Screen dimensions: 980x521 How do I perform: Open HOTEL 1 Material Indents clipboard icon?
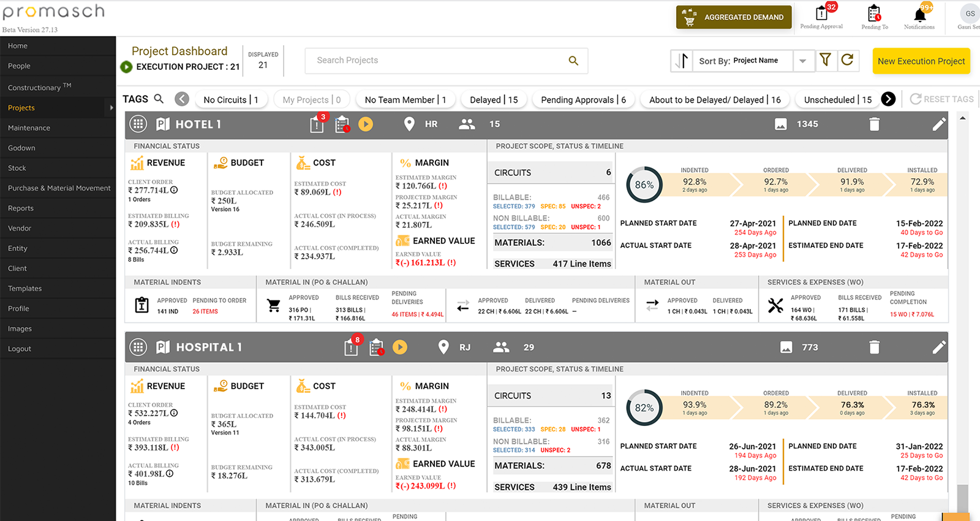coord(141,305)
